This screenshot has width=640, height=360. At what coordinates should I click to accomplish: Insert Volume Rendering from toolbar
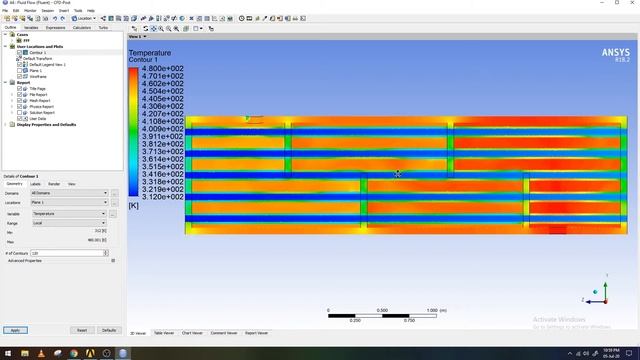coord(134,18)
